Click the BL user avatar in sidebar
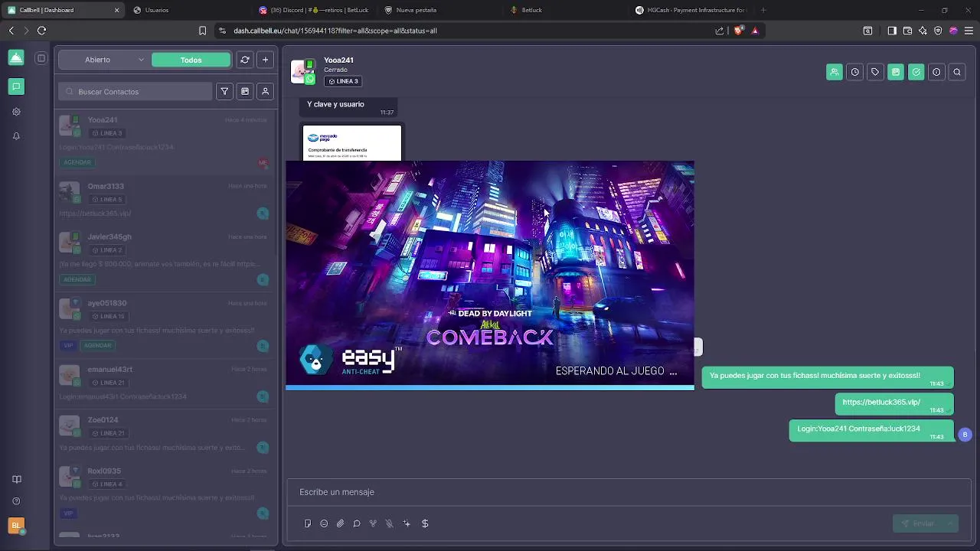Image resolution: width=980 pixels, height=551 pixels. click(x=16, y=526)
